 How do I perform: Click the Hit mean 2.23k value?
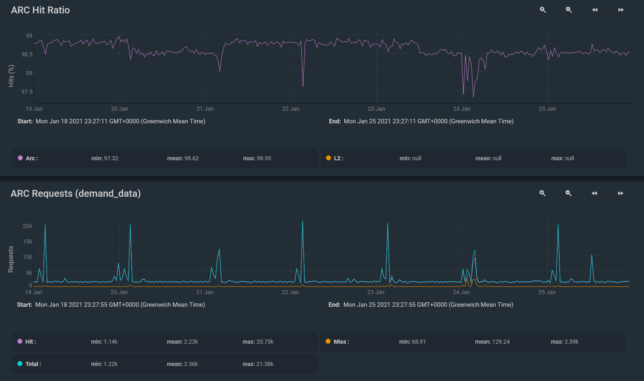click(182, 342)
